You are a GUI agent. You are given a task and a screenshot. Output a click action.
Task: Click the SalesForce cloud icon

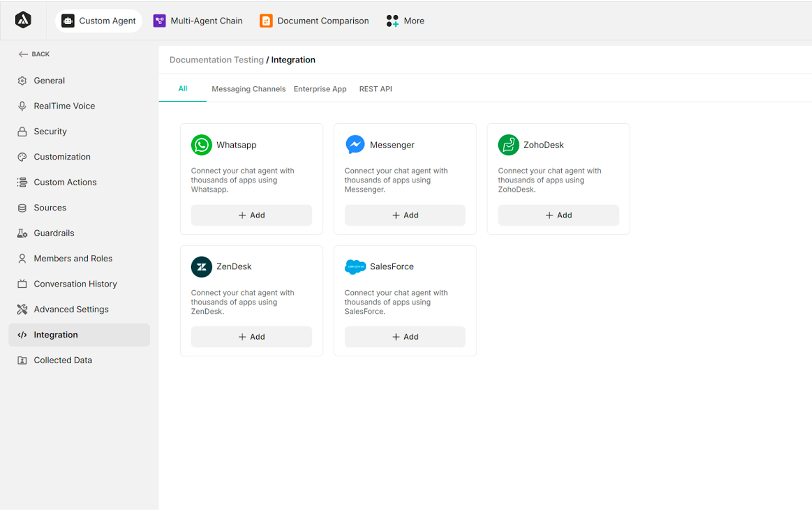355,267
